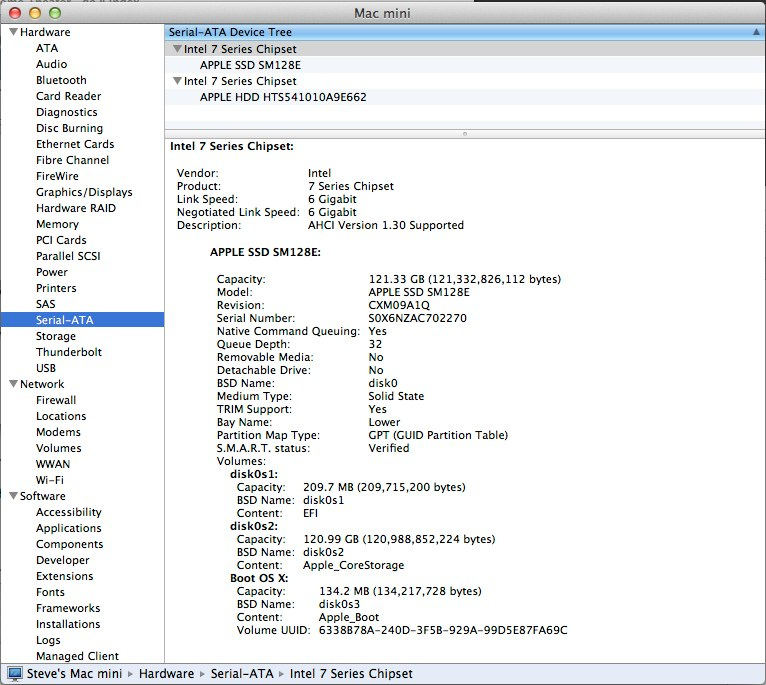Image resolution: width=766 pixels, height=685 pixels.
Task: Click Steve's Mac mini in the path bar
Action: (75, 674)
